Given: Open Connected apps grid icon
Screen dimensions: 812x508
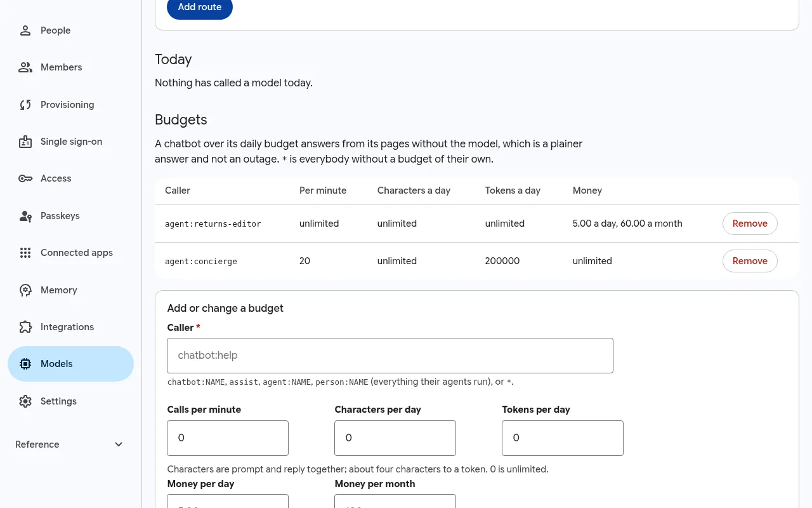Looking at the screenshot, I should pyautogui.click(x=25, y=253).
